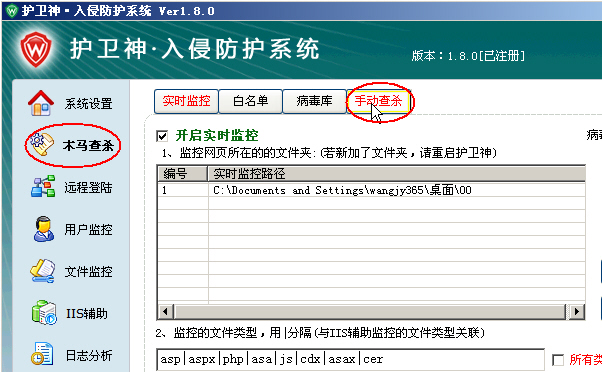Click the path list left scroll arrow

(x=165, y=311)
